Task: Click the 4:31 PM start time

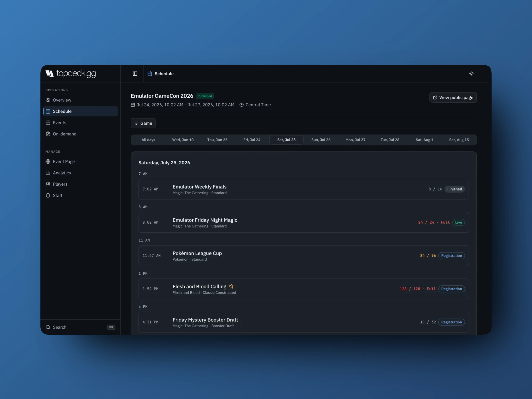Action: [150, 322]
